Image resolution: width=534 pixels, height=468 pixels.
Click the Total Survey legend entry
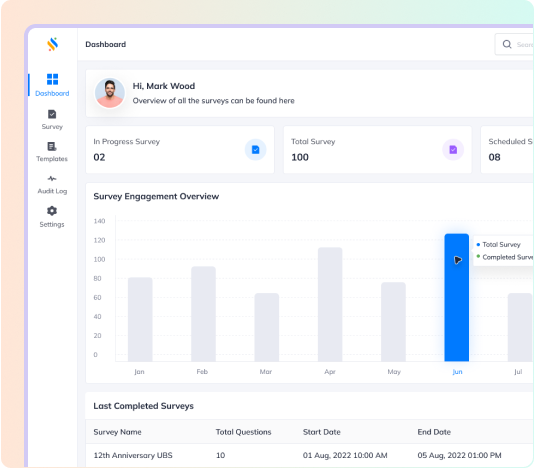click(499, 245)
